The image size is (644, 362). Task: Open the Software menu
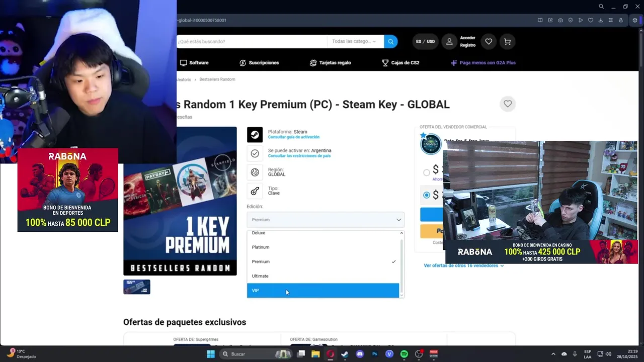194,63
